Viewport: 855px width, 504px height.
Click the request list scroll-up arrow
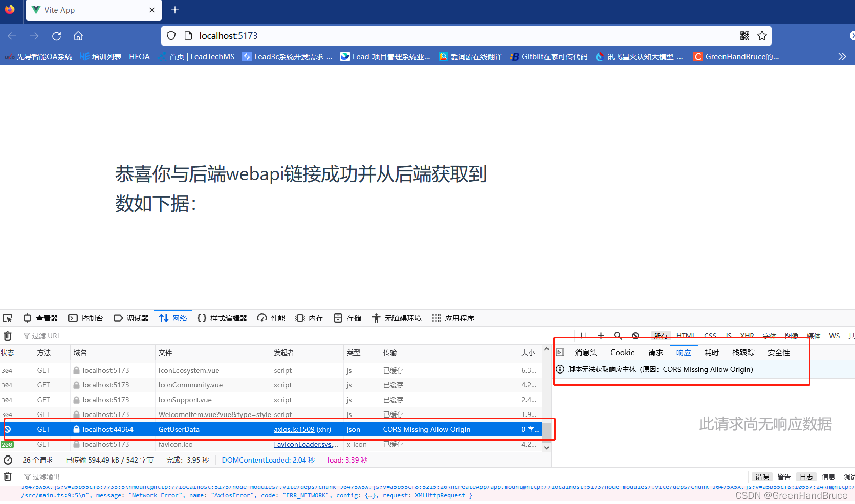[x=546, y=349]
